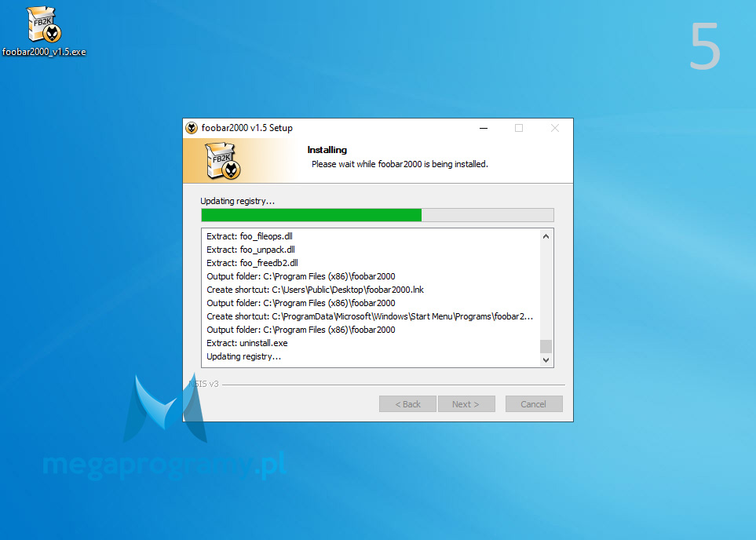756x540 pixels.
Task: Click the Next button
Action: pyautogui.click(x=466, y=404)
